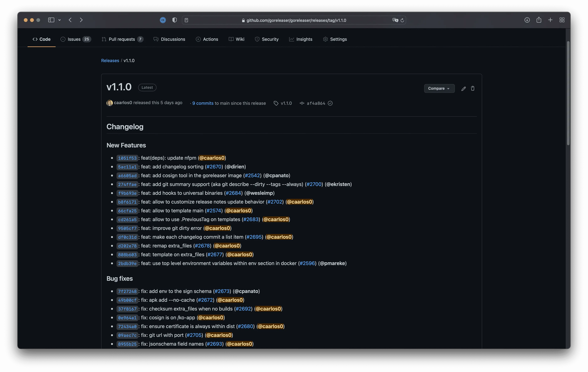Click the v1.1.0 tag icon link

tap(283, 103)
